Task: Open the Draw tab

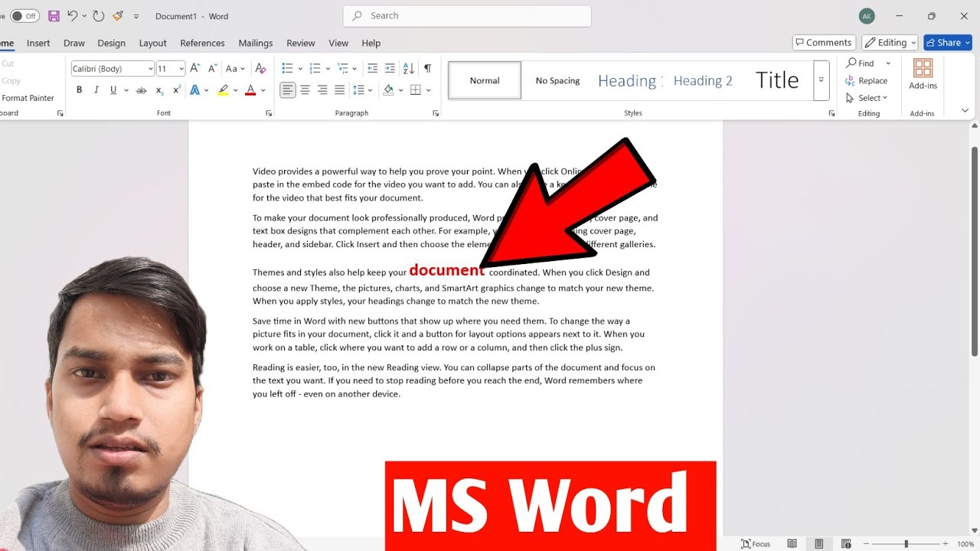Action: 74,44
